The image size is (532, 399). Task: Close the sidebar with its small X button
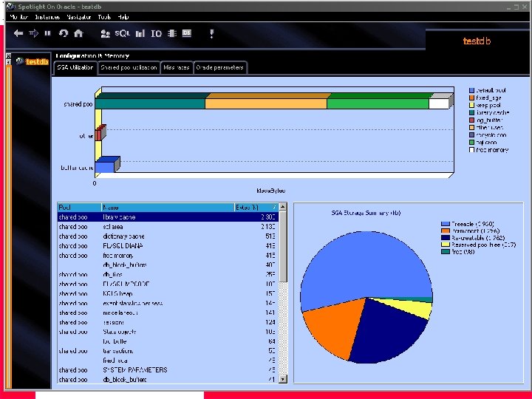pyautogui.click(x=8, y=56)
